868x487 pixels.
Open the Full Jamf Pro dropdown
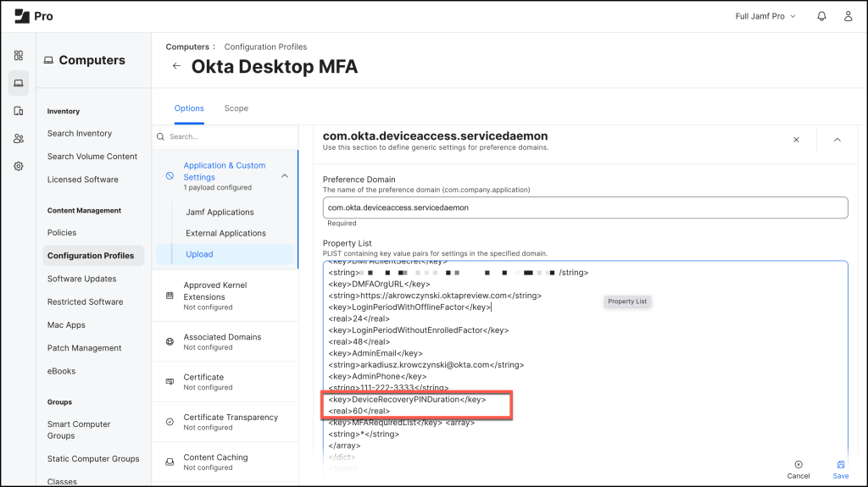765,17
